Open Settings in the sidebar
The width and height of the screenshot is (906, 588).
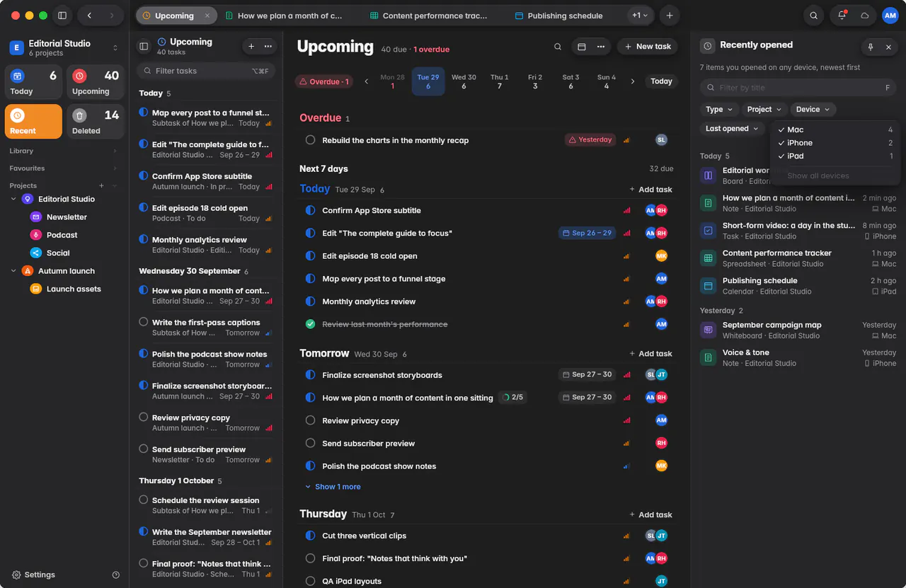click(33, 575)
